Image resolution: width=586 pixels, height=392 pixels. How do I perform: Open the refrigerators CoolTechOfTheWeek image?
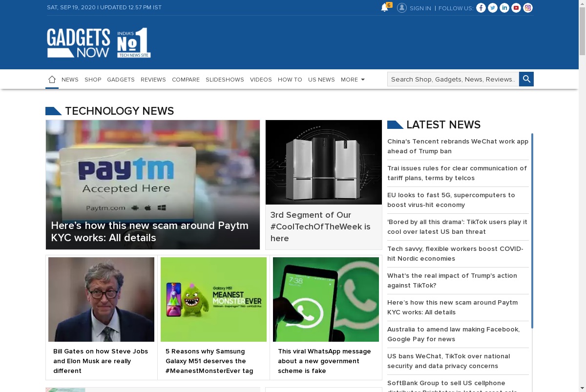(324, 162)
